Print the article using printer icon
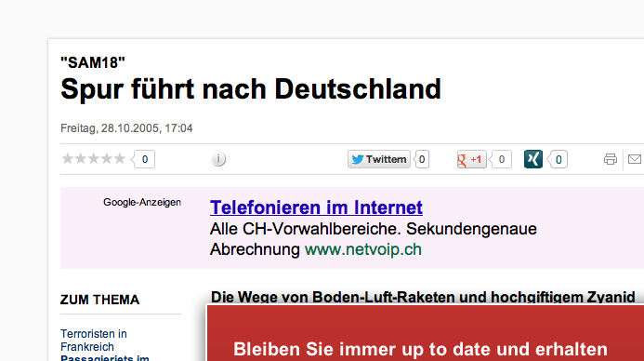 pyautogui.click(x=611, y=159)
